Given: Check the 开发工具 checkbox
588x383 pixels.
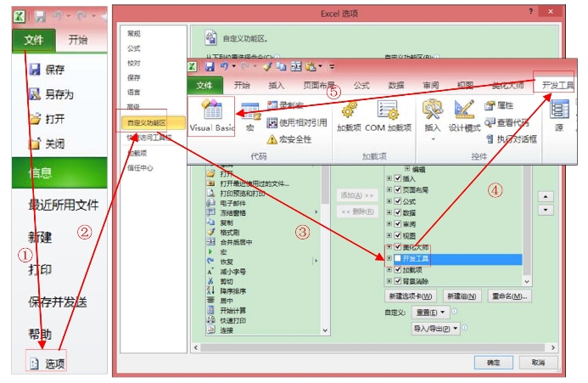Looking at the screenshot, I should pyautogui.click(x=397, y=258).
